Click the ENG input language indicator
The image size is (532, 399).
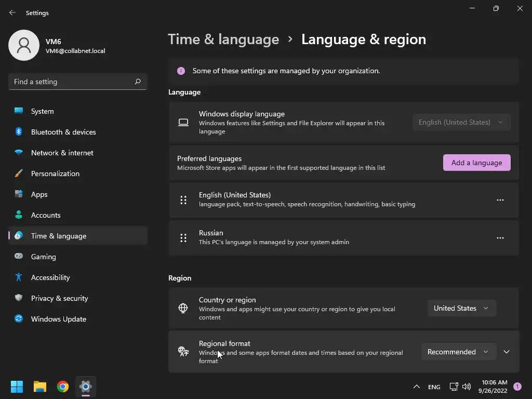click(x=434, y=387)
